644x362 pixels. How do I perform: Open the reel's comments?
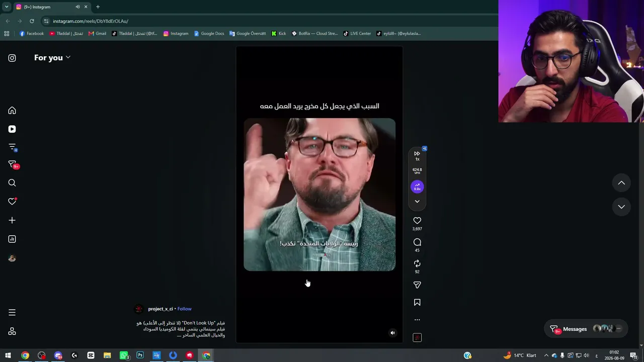pos(417,242)
